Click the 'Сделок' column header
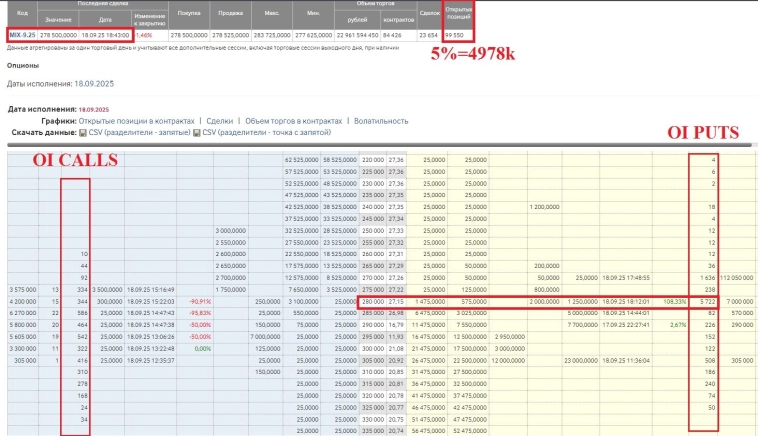The width and height of the screenshot is (758, 436). 429,13
